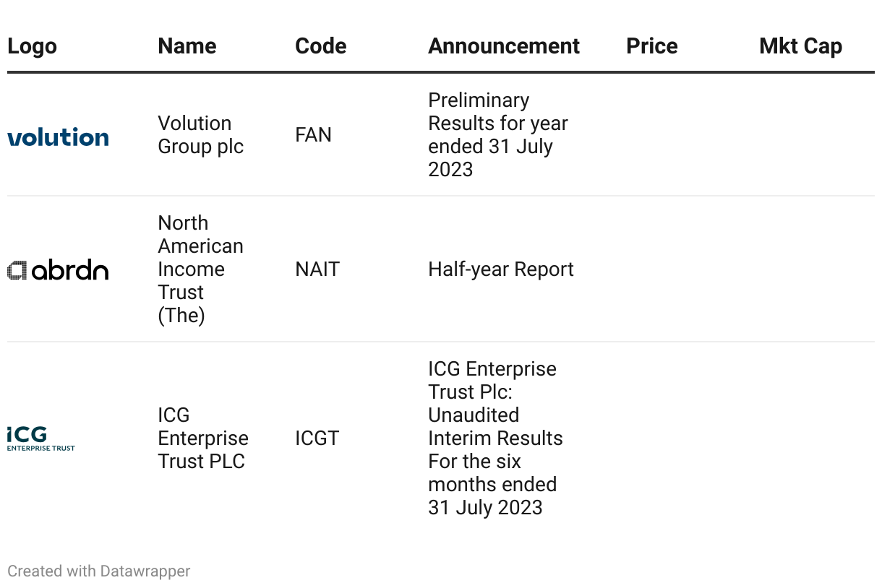882x588 pixels.
Task: Click the Created with Datawrapper credit
Action: pos(99,571)
